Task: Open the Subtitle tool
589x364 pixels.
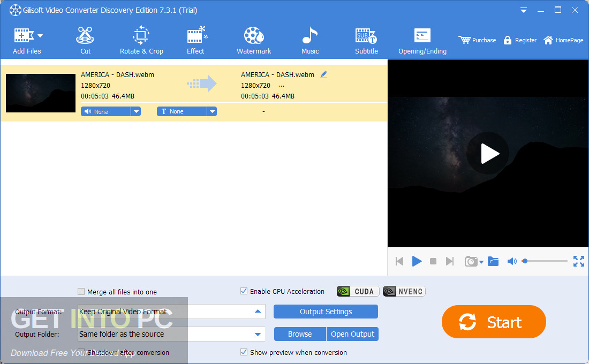Action: 366,41
